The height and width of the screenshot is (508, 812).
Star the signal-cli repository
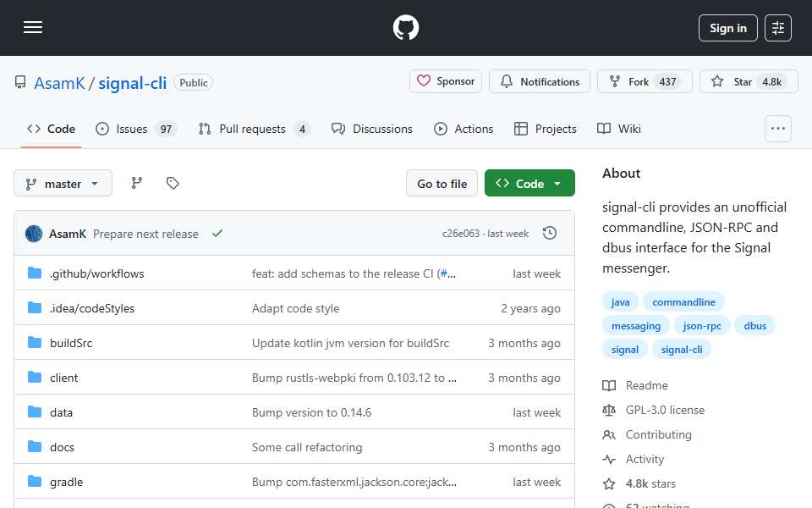(749, 81)
